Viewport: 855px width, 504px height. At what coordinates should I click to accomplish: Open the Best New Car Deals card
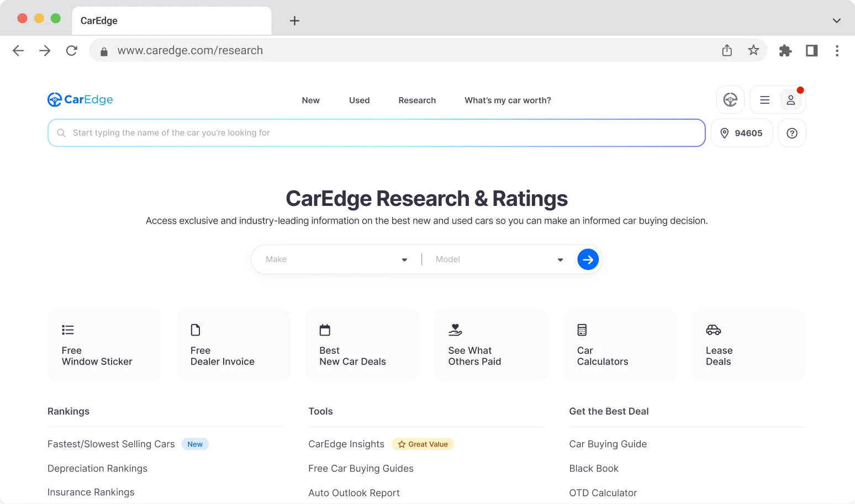362,346
